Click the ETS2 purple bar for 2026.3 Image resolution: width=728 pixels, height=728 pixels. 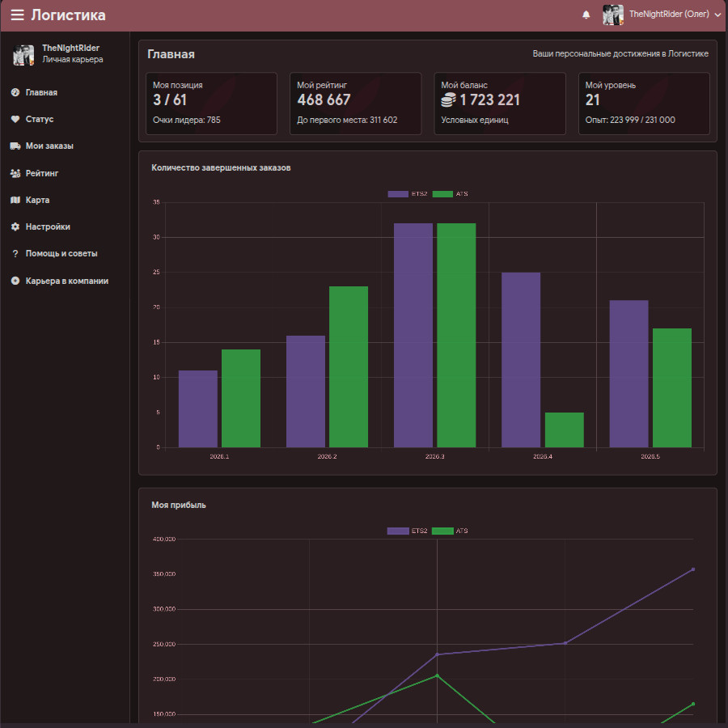point(413,335)
